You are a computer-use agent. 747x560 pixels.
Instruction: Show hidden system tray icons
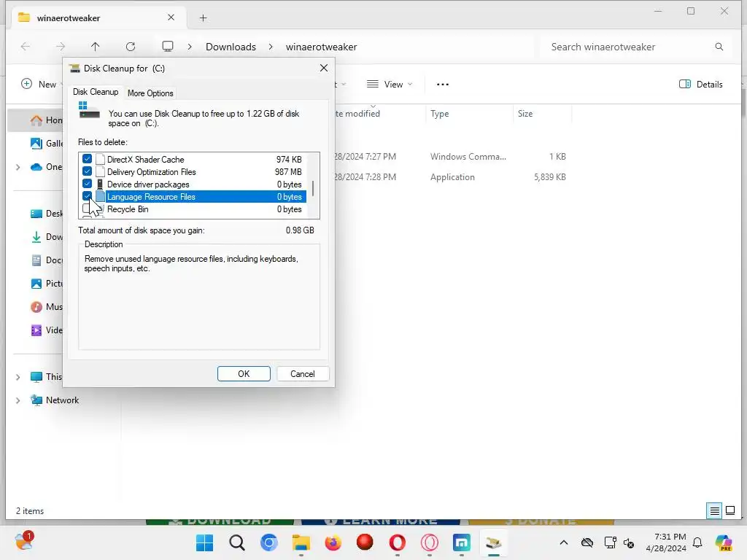tap(564, 542)
